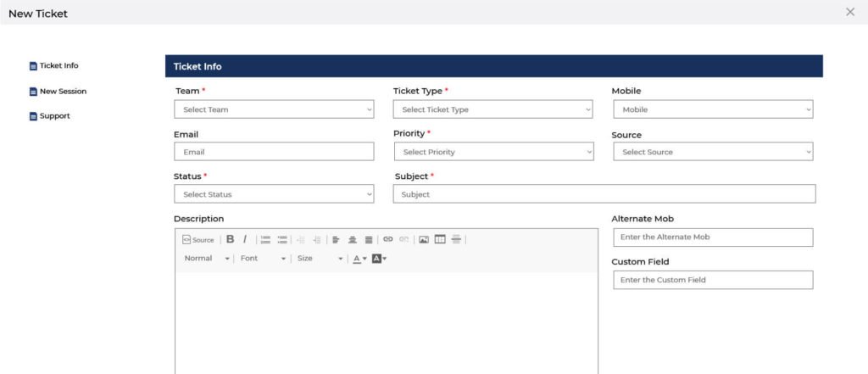This screenshot has width=868, height=374.
Task: Click the Ticket Info header bar
Action: pos(494,66)
